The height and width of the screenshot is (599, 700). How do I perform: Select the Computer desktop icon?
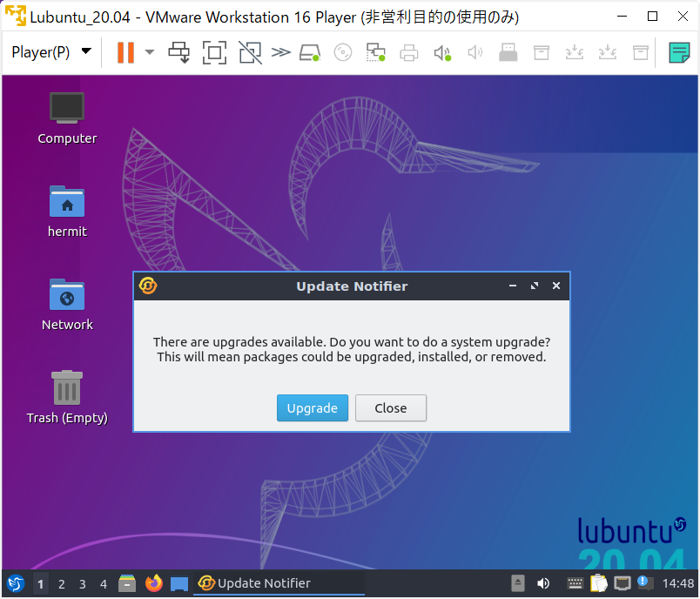(x=67, y=118)
